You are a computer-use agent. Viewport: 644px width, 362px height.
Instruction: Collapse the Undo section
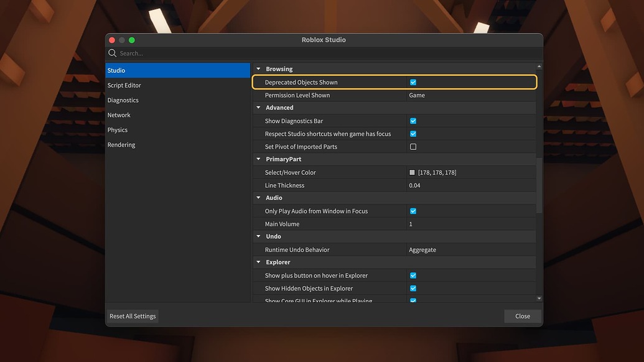coord(258,236)
